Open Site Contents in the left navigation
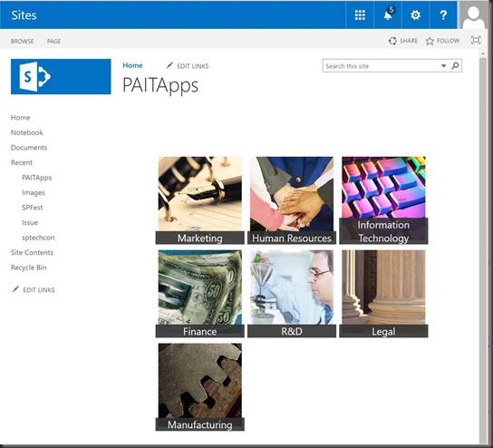This screenshot has height=448, width=493. (x=32, y=252)
